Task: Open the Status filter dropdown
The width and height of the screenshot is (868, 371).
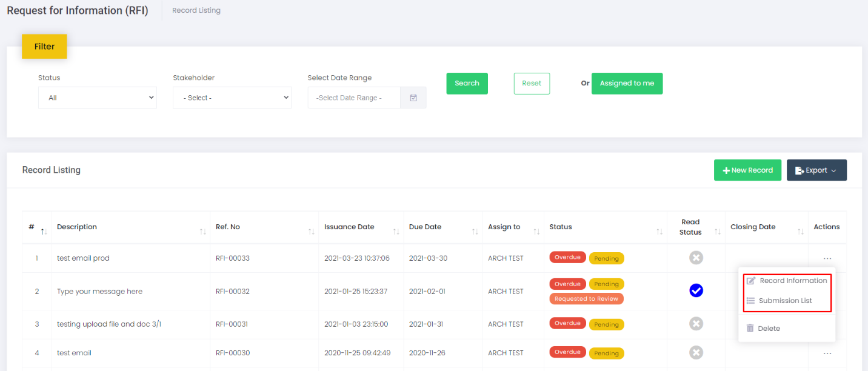Action: point(97,98)
